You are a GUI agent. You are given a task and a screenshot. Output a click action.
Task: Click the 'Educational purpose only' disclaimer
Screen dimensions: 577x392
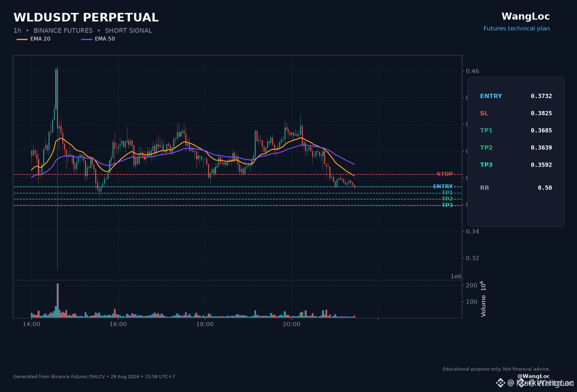(496, 369)
